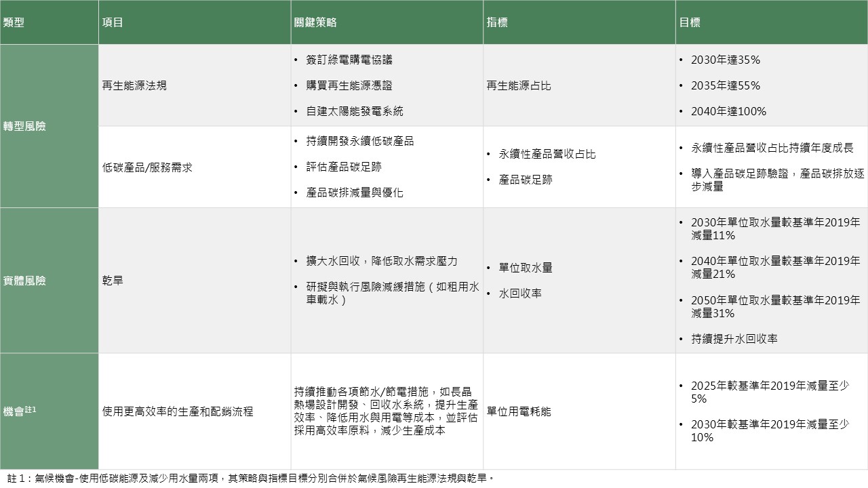Select the 2040年達100% target bullet
Screen dimensions: 868x488
click(x=725, y=111)
